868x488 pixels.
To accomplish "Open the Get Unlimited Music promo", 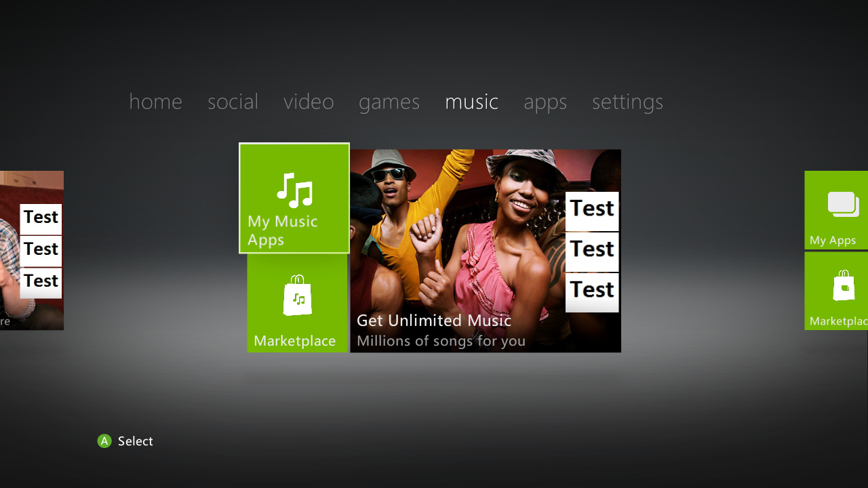I will (486, 251).
